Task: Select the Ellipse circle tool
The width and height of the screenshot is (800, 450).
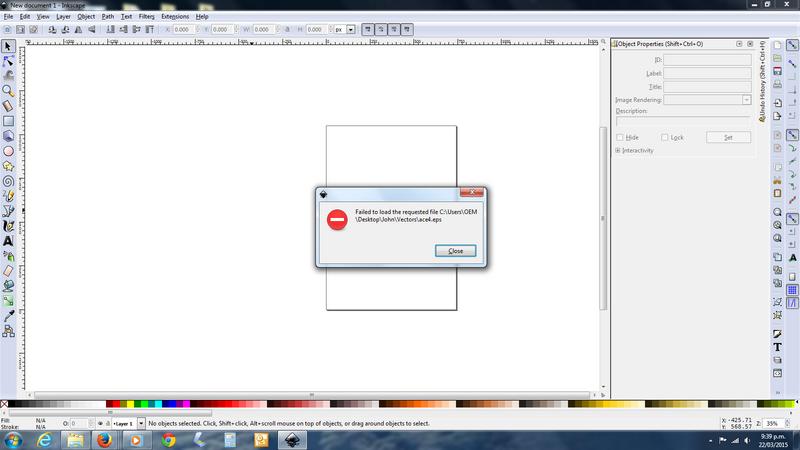Action: tap(8, 152)
